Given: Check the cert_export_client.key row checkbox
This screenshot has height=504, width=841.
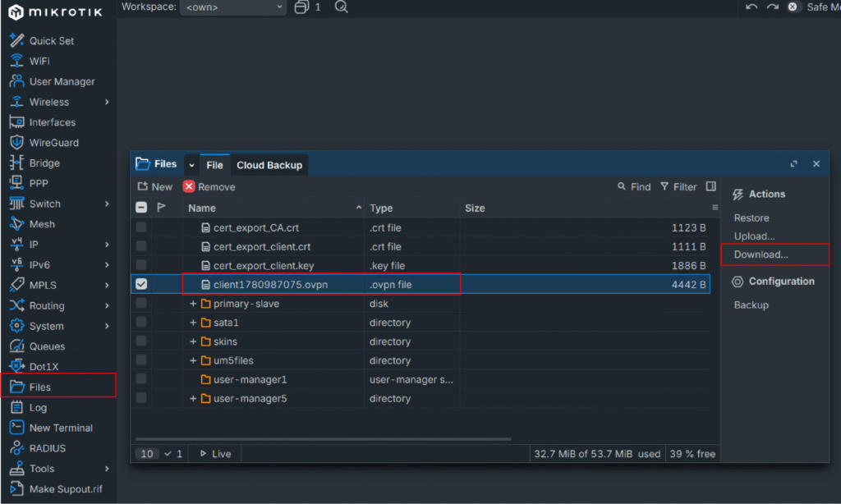Looking at the screenshot, I should pos(141,265).
